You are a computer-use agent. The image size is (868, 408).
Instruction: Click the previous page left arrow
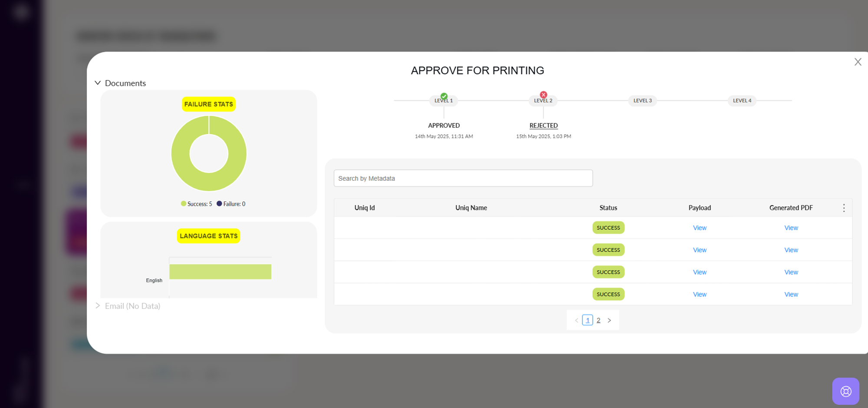click(x=576, y=321)
